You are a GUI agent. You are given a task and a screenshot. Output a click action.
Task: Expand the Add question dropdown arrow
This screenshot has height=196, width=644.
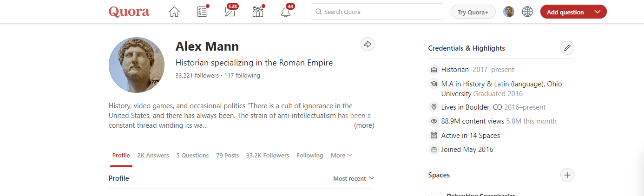598,12
